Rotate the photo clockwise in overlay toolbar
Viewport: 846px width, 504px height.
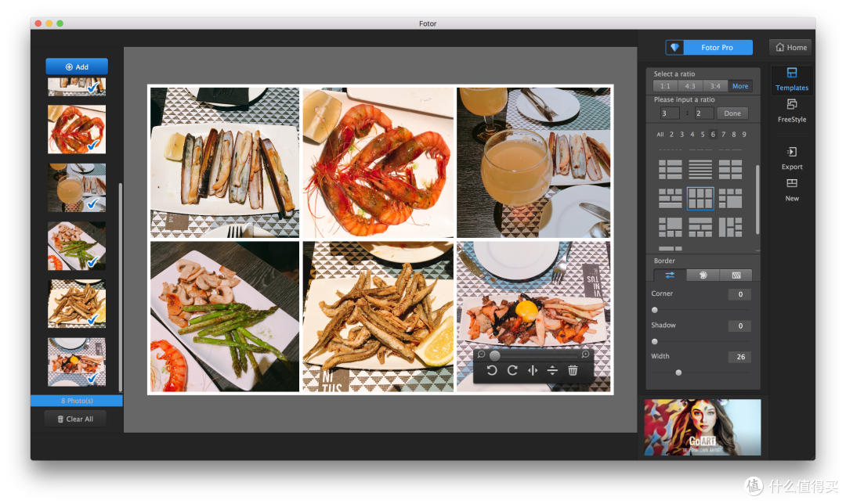(x=512, y=370)
